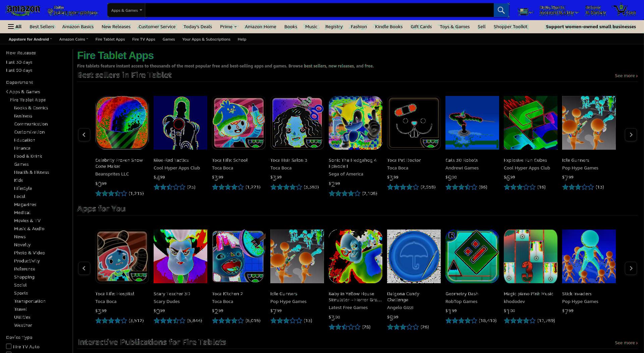
Task: Click See more for Interactive Publications
Action: [626, 343]
